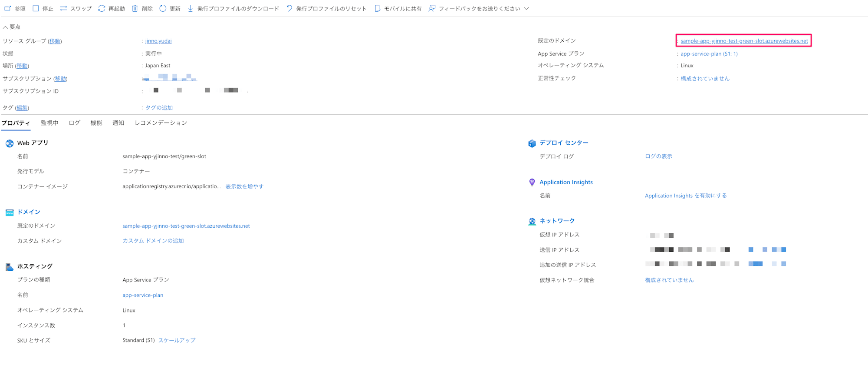The image size is (868, 365).
Task: Restart the app via 再起動 icon
Action: (x=102, y=8)
